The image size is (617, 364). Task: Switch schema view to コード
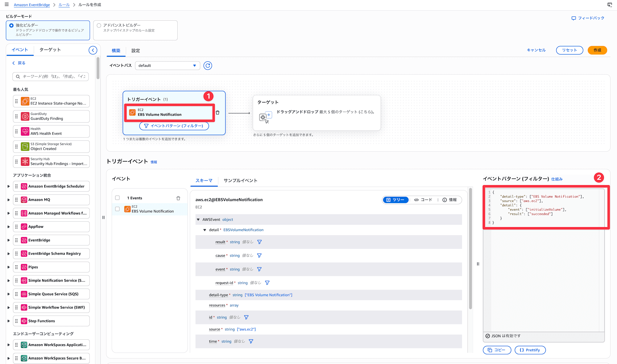tap(423, 200)
